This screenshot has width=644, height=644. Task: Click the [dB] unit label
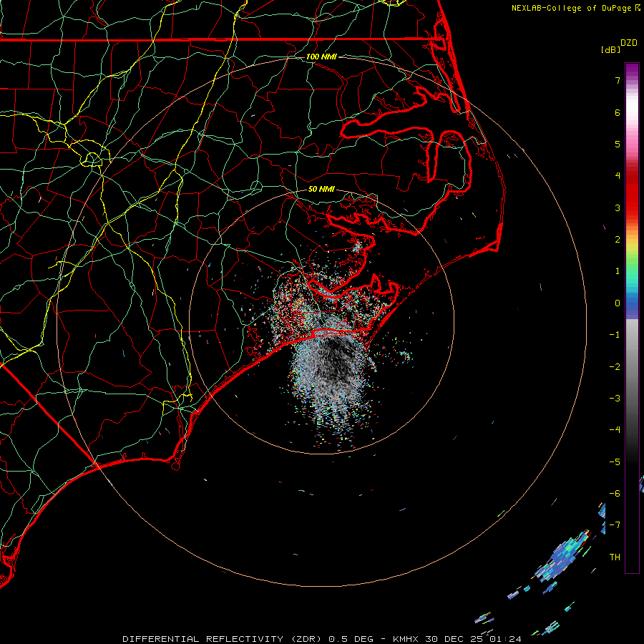pos(610,49)
